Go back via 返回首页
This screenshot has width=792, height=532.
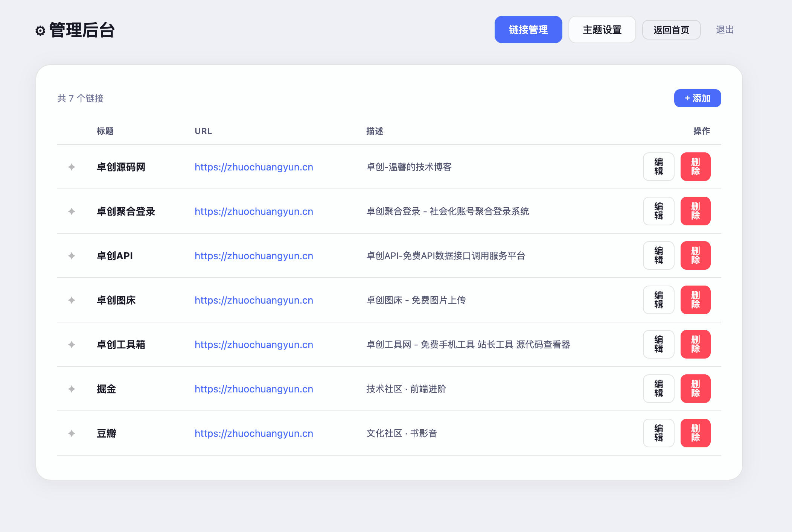click(x=671, y=30)
